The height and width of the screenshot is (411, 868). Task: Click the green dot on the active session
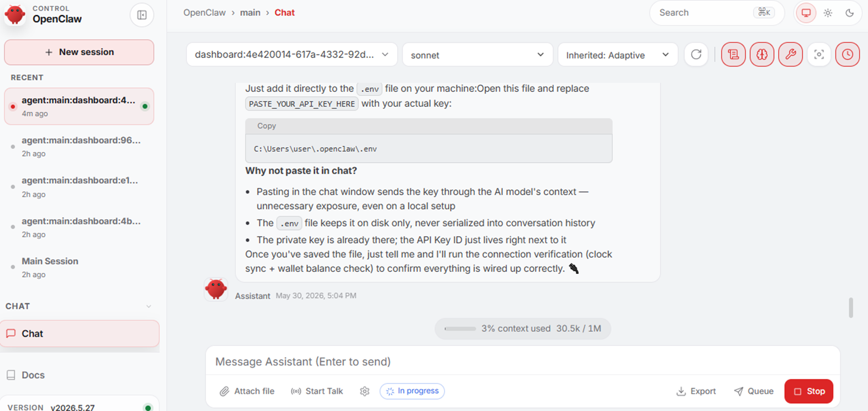(145, 106)
